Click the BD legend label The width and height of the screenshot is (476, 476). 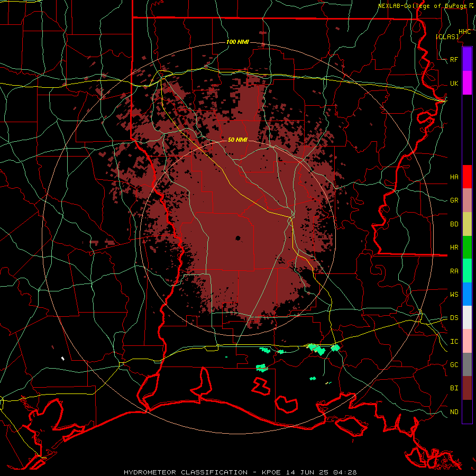point(454,224)
